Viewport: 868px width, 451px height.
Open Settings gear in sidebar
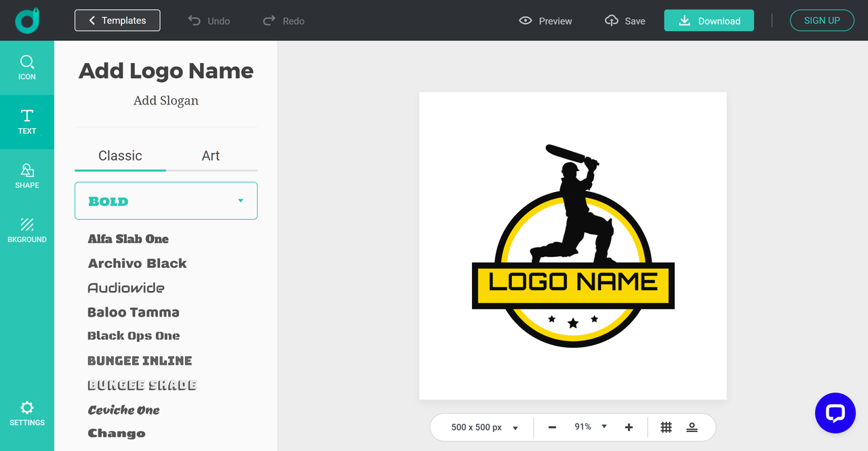click(27, 413)
